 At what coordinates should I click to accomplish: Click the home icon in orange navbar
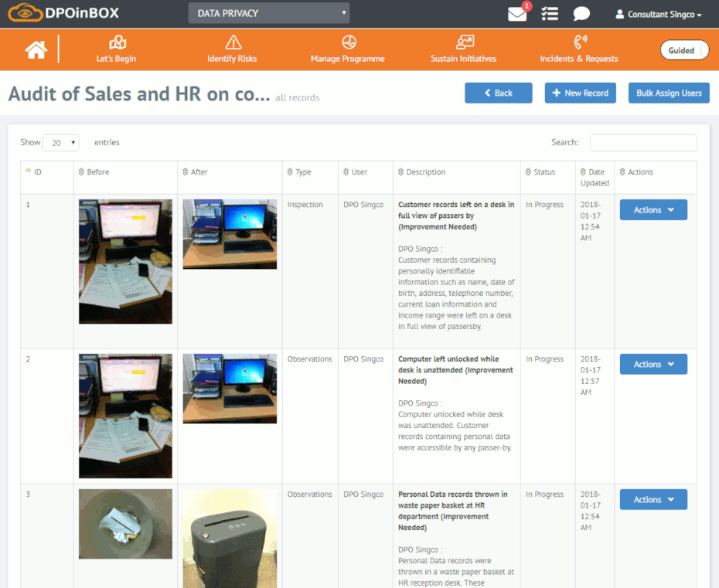[36, 49]
